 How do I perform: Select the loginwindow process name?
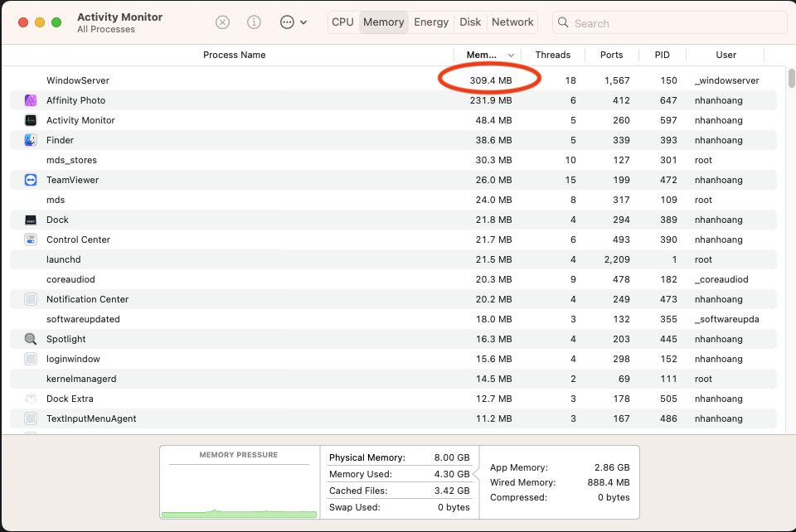click(73, 359)
